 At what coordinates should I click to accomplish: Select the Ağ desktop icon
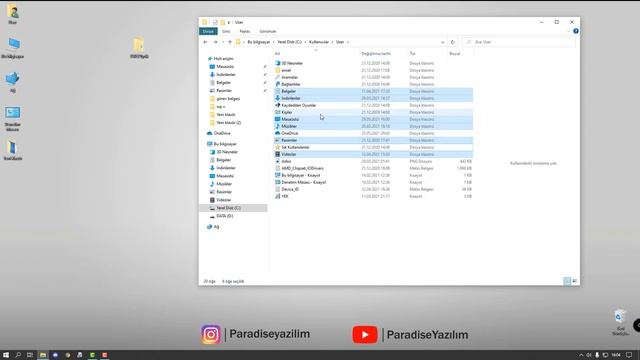[x=13, y=82]
